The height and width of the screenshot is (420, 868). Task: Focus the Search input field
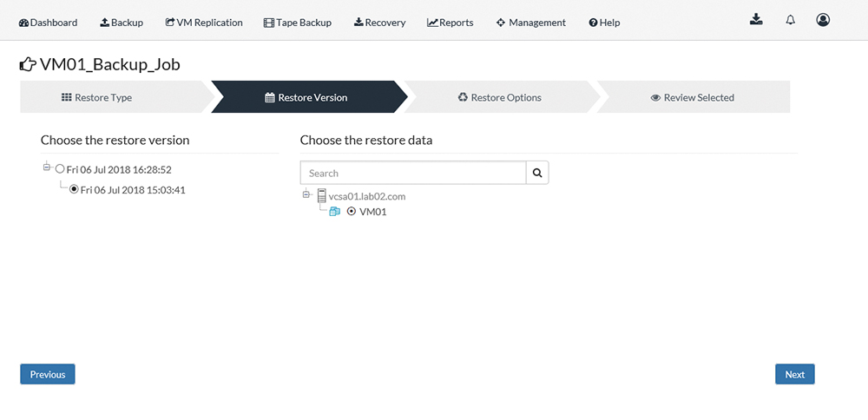pos(413,173)
